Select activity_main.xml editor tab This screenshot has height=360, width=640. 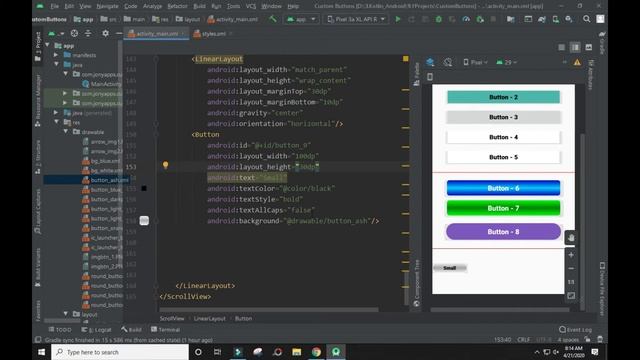[156, 33]
